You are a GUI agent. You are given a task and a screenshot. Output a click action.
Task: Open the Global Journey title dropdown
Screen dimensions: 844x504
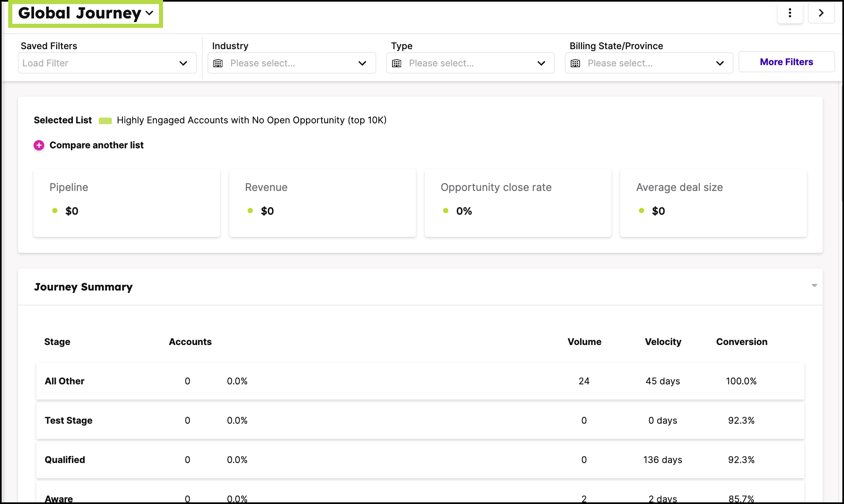tap(86, 14)
